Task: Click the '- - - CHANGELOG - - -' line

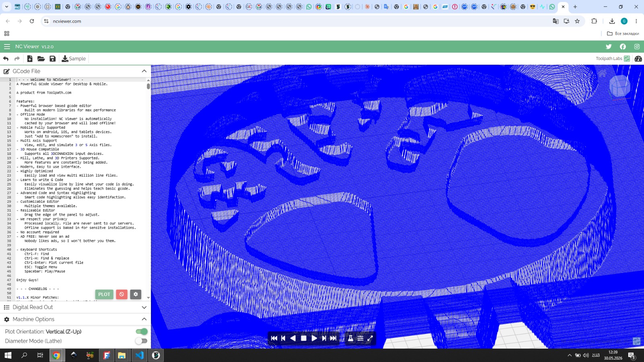Action: [x=37, y=289]
